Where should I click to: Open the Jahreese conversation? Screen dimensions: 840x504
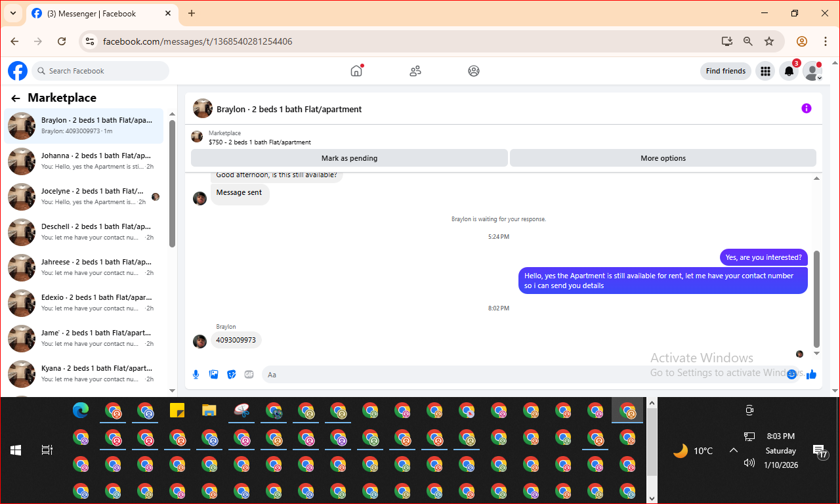(x=84, y=267)
